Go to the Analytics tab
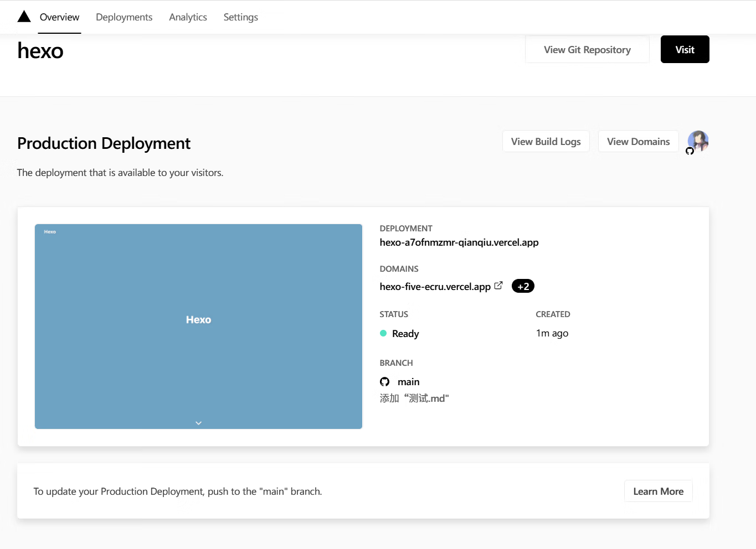Viewport: 756px width, 549px height. [188, 17]
